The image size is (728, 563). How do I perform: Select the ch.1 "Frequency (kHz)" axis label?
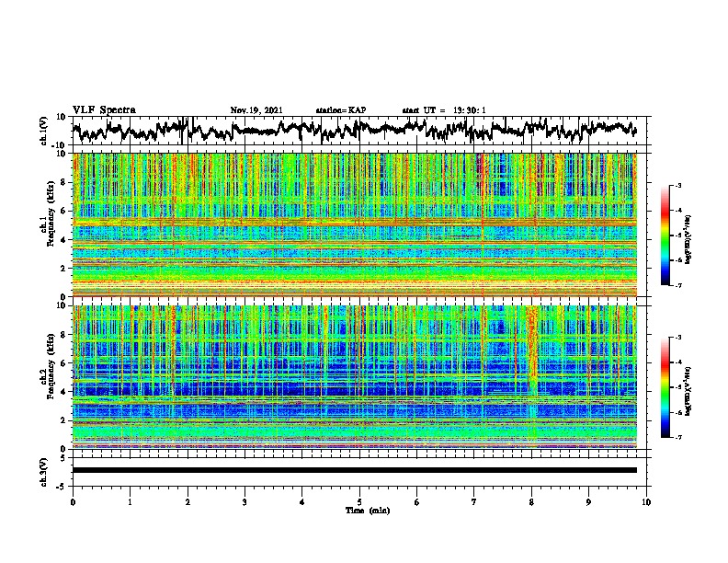point(51,213)
